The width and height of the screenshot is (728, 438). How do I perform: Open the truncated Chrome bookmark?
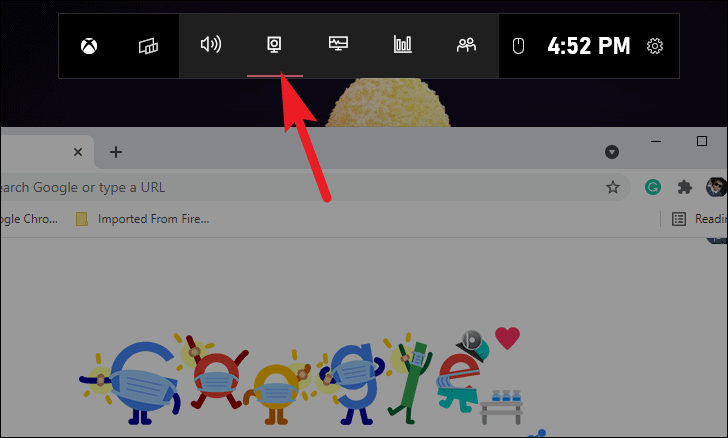29,219
